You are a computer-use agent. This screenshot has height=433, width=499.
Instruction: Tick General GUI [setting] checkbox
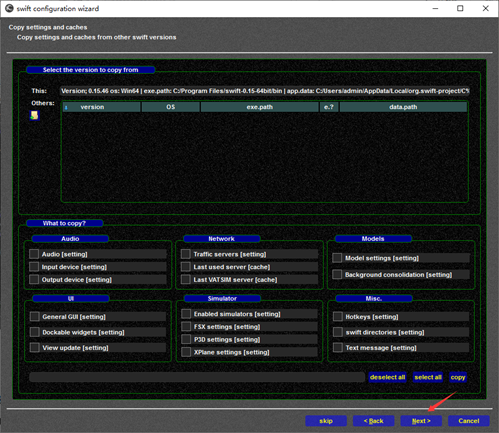(35, 316)
